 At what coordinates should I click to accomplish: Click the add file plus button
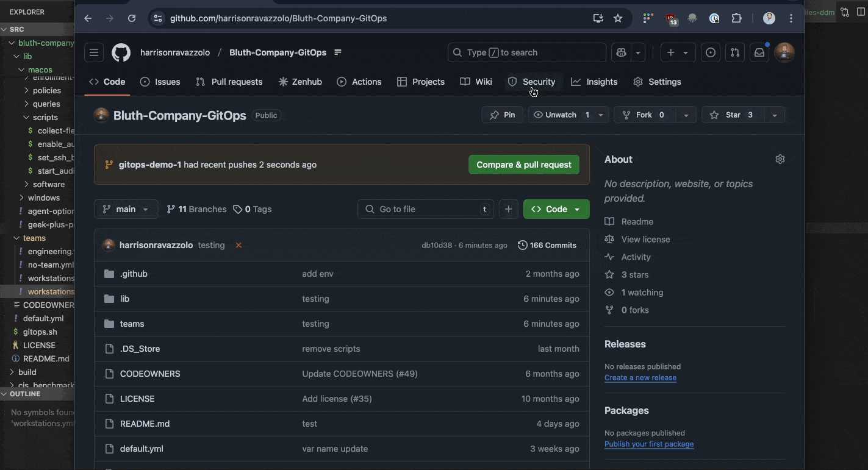tap(509, 209)
